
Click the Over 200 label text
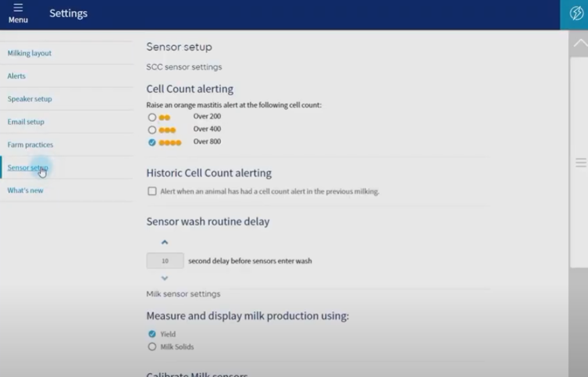[x=207, y=116]
